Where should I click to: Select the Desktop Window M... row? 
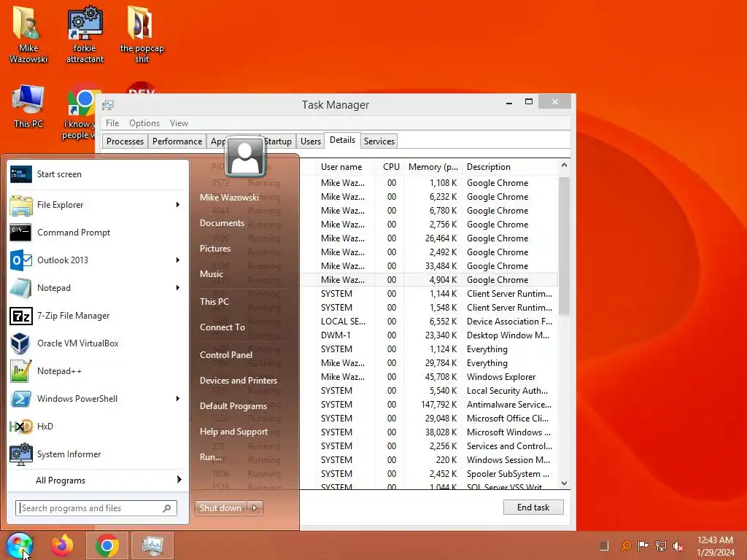point(429,335)
